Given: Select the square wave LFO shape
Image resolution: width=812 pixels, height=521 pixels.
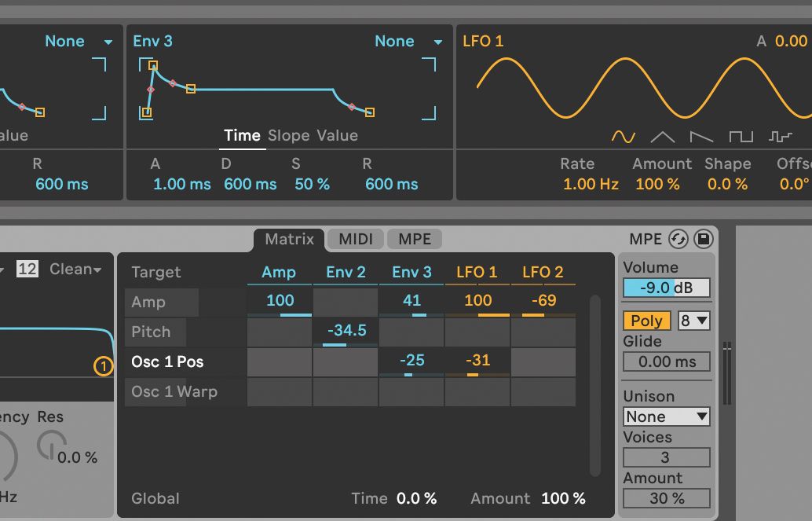Looking at the screenshot, I should tap(740, 135).
